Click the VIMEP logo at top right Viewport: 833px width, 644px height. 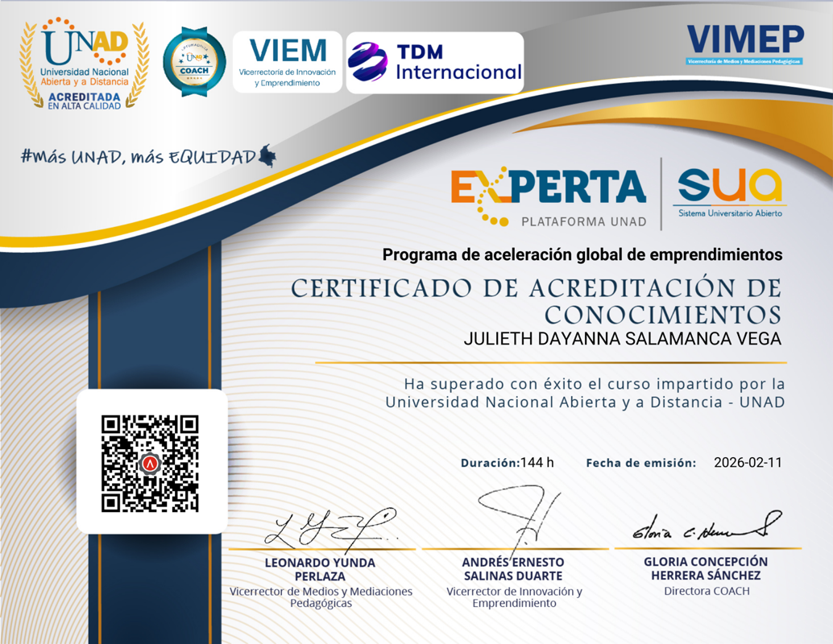pyautogui.click(x=745, y=44)
